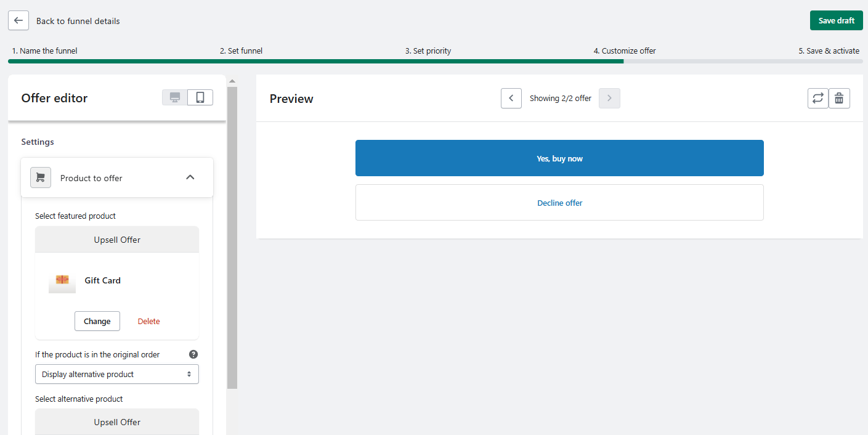Go to step 1. Name the funnel
This screenshot has height=435, width=868.
44,51
